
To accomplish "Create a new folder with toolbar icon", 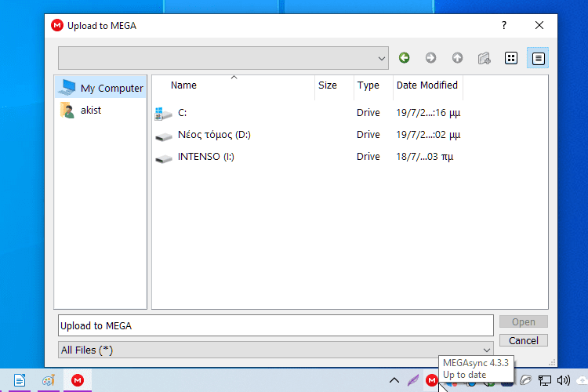I will click(484, 58).
